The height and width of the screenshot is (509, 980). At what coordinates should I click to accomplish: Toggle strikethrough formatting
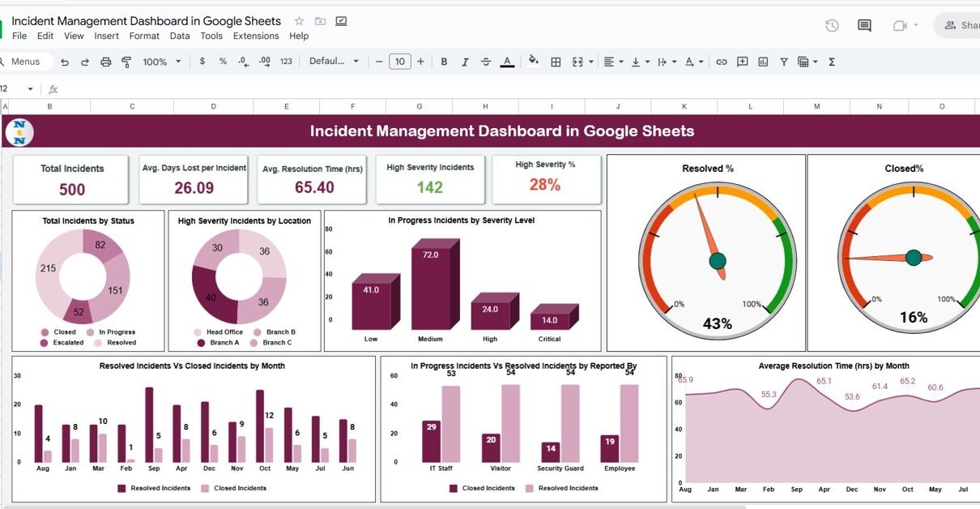(x=486, y=62)
